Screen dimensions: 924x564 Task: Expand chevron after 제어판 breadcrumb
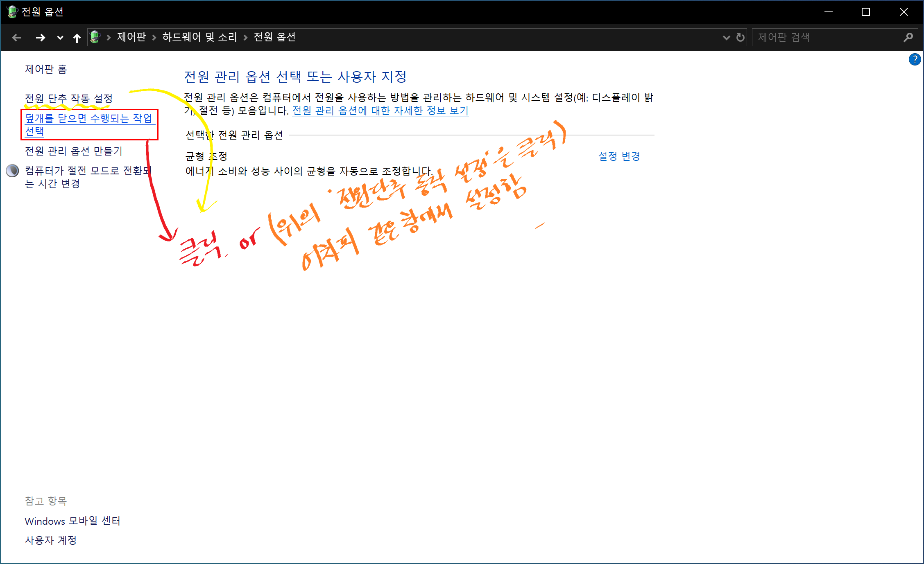(154, 38)
